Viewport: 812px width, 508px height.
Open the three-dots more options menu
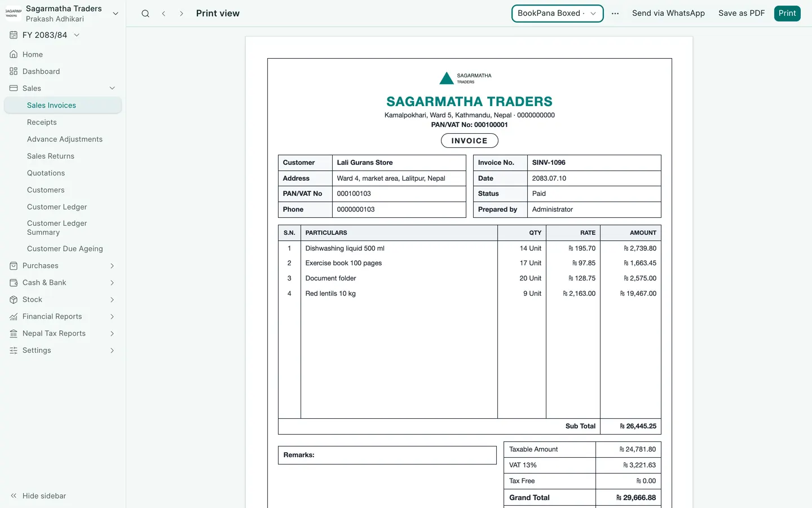(615, 14)
